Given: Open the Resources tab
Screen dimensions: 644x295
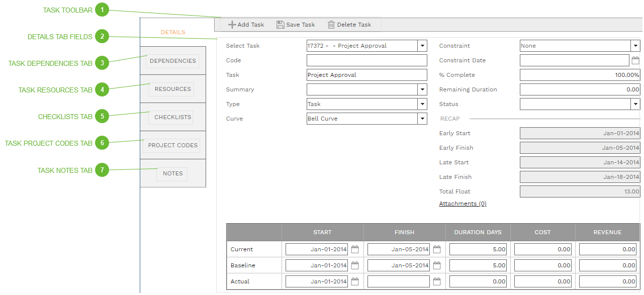Looking at the screenshot, I should point(171,89).
